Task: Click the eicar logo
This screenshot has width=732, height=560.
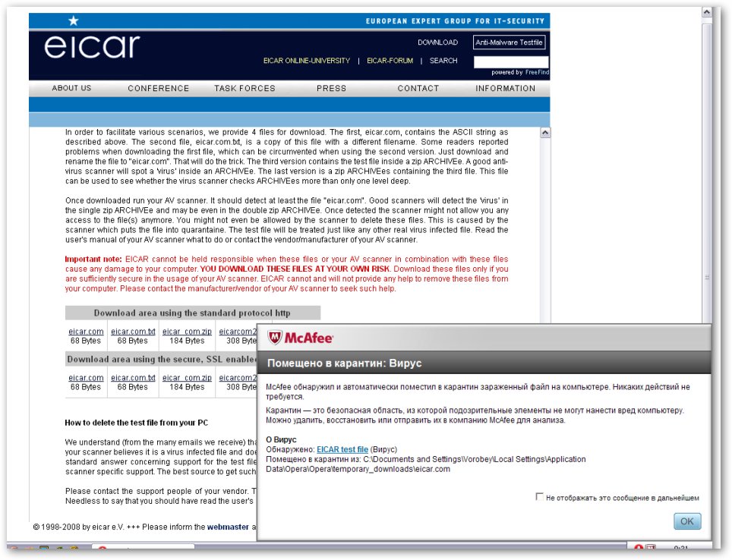Action: 92,47
